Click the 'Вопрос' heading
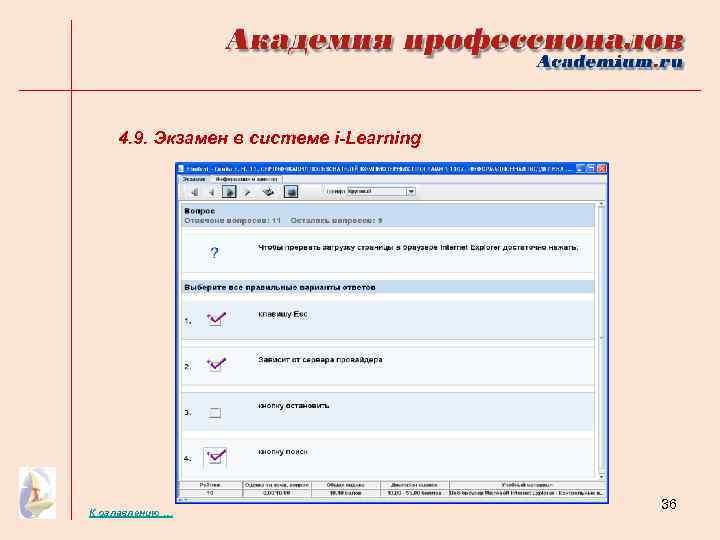This screenshot has height=540, width=720. coord(199,211)
